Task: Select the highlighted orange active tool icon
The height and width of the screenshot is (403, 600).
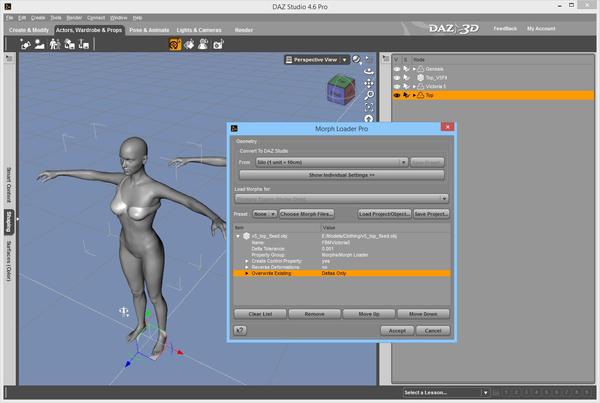Action: coord(175,44)
